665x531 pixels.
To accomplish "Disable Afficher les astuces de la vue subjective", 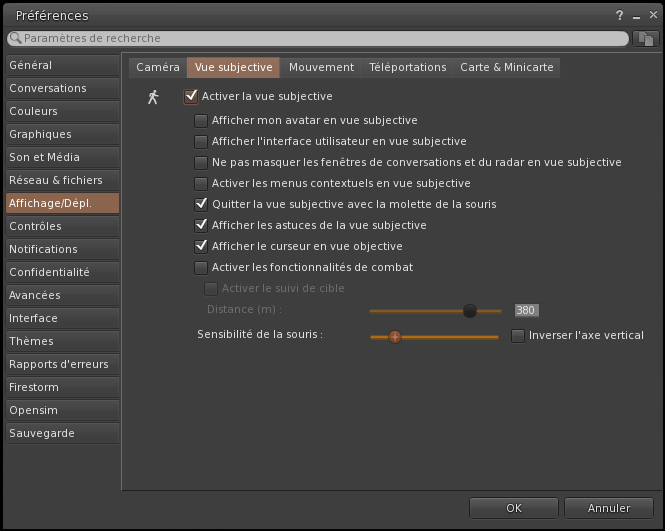I will coord(201,225).
